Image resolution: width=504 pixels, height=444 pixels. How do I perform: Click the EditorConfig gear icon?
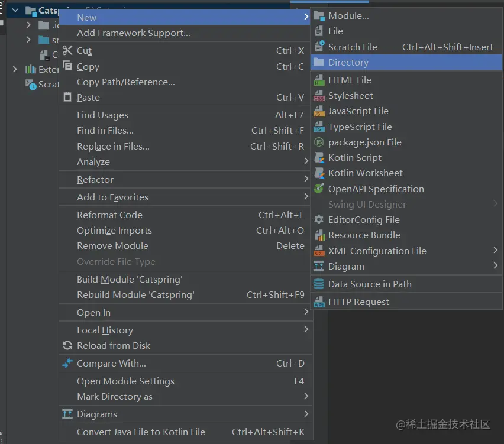(x=318, y=219)
